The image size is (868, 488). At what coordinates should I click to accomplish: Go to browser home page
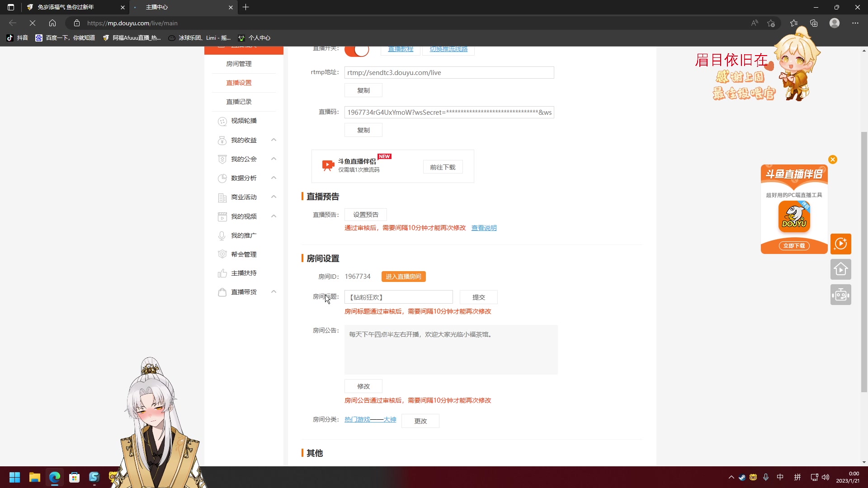[52, 23]
